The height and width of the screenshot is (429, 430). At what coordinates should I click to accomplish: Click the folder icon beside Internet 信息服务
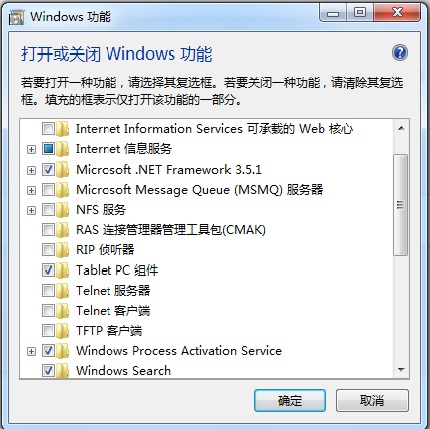(62, 149)
